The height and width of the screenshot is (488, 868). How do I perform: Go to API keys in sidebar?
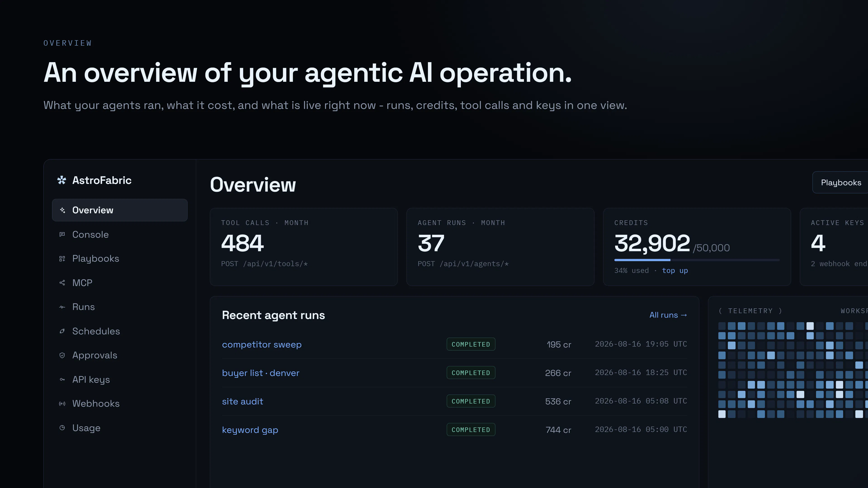pos(120,380)
